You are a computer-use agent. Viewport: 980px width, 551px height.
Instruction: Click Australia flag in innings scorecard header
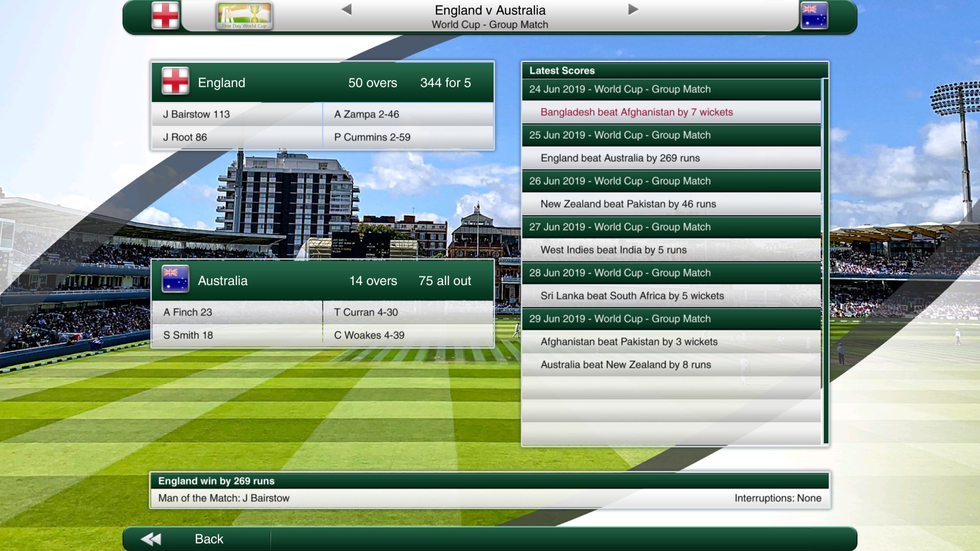(176, 279)
